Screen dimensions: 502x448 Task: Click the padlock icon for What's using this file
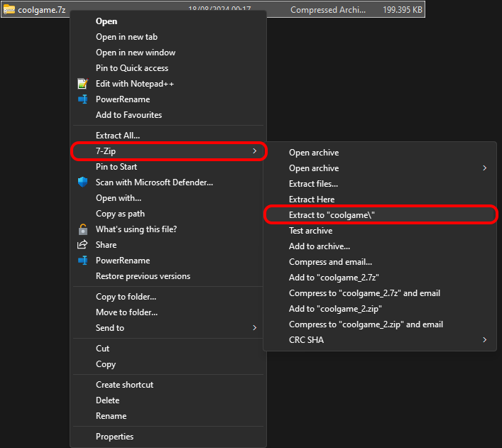[83, 229]
